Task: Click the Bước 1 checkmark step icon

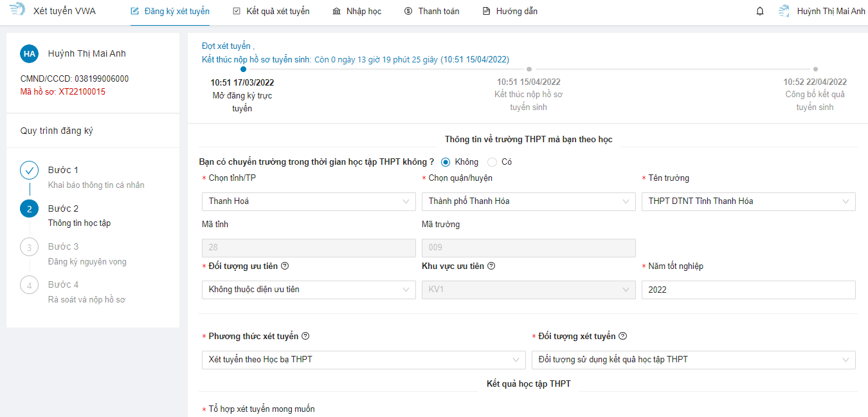Action: tap(30, 171)
